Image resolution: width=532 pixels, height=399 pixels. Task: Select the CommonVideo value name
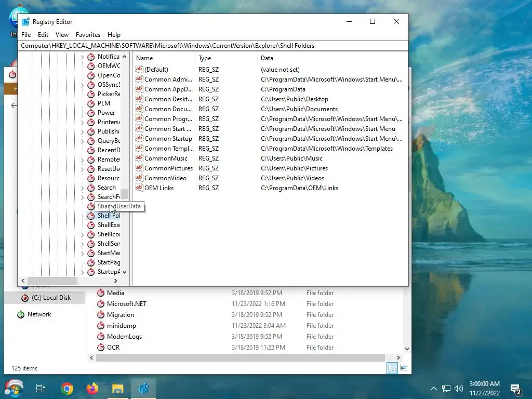coord(165,178)
